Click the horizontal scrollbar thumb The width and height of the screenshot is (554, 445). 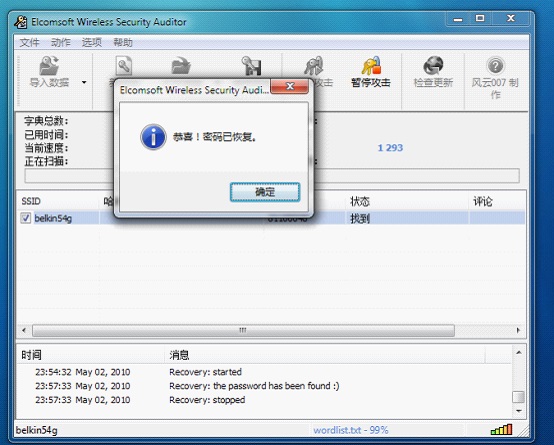tap(243, 330)
